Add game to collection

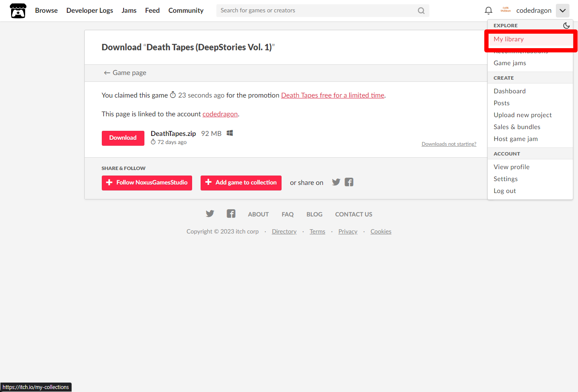[x=241, y=183]
